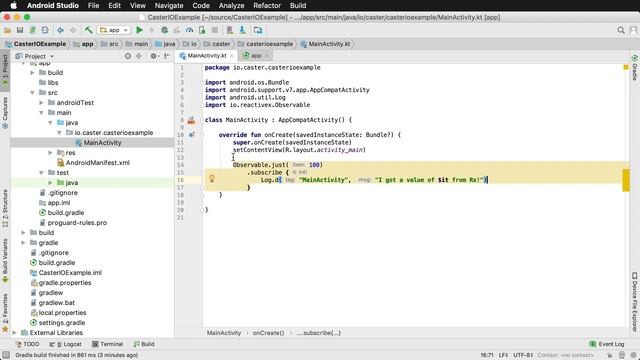The width and height of the screenshot is (640, 360).
Task: Open the Project view selector dropdown
Action: (35, 56)
